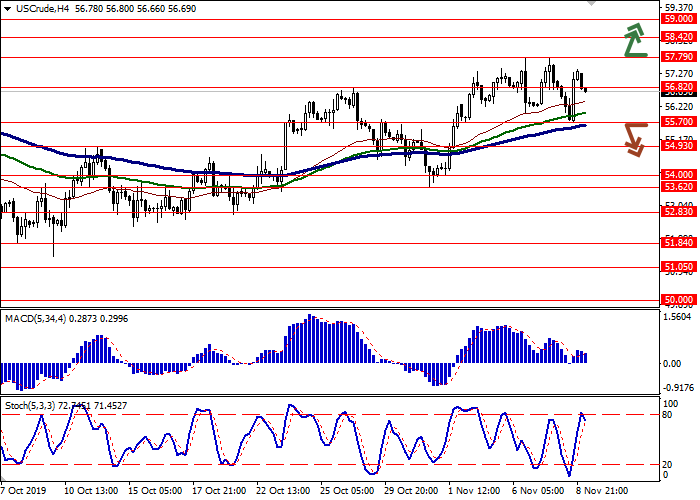Click the Stoch(5,3,3) indicator label
The height and width of the screenshot is (500, 700).
(x=32, y=406)
